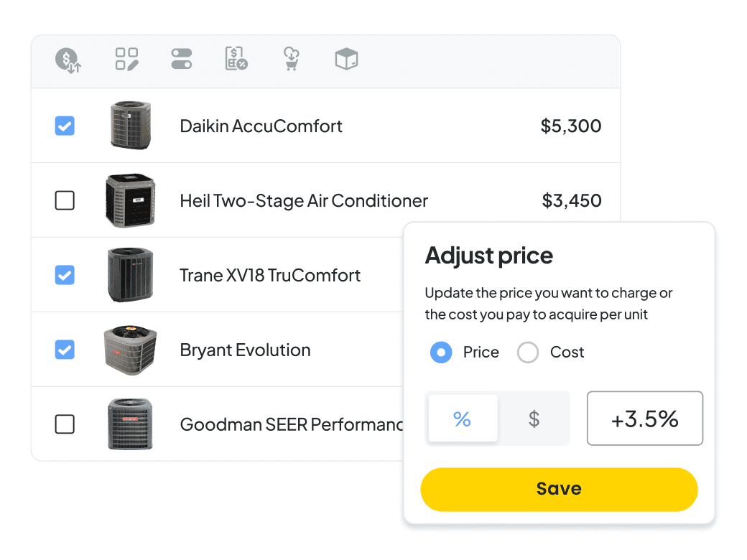Open the Daikin AccuComfort product thumbnail
This screenshot has width=747, height=560.
[131, 125]
